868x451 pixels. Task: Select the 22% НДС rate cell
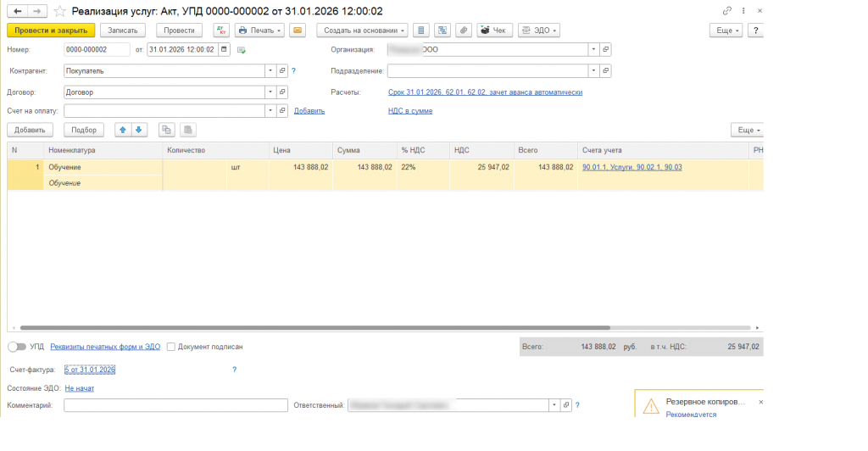click(423, 167)
